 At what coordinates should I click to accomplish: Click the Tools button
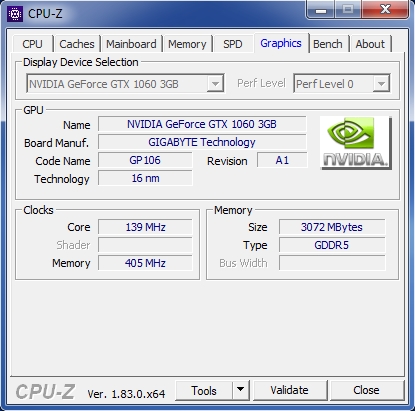(204, 390)
